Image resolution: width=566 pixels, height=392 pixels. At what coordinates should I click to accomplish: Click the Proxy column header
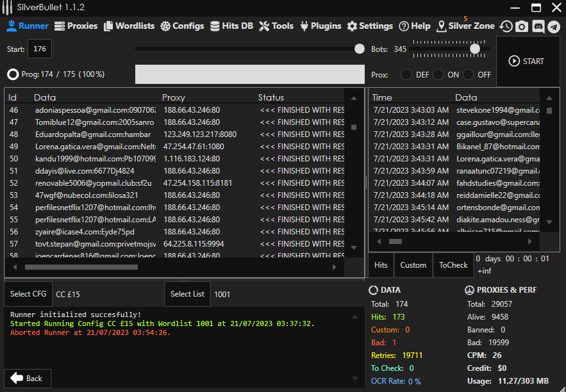pyautogui.click(x=173, y=97)
